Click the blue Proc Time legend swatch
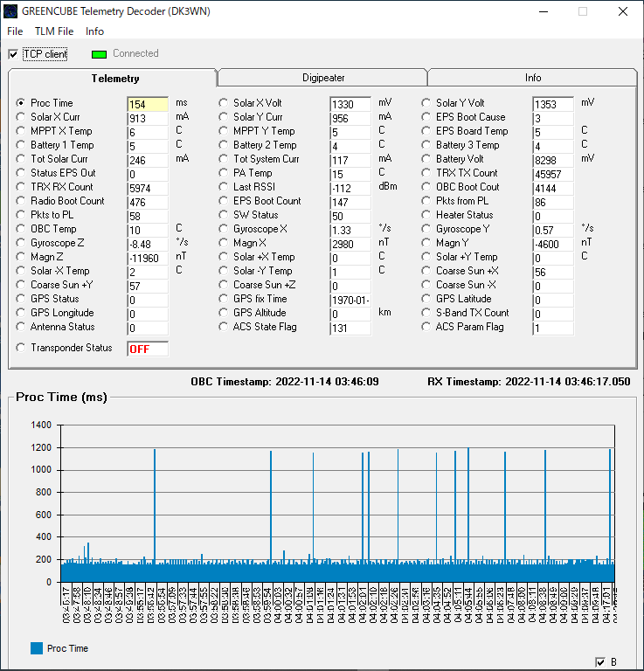 click(37, 648)
